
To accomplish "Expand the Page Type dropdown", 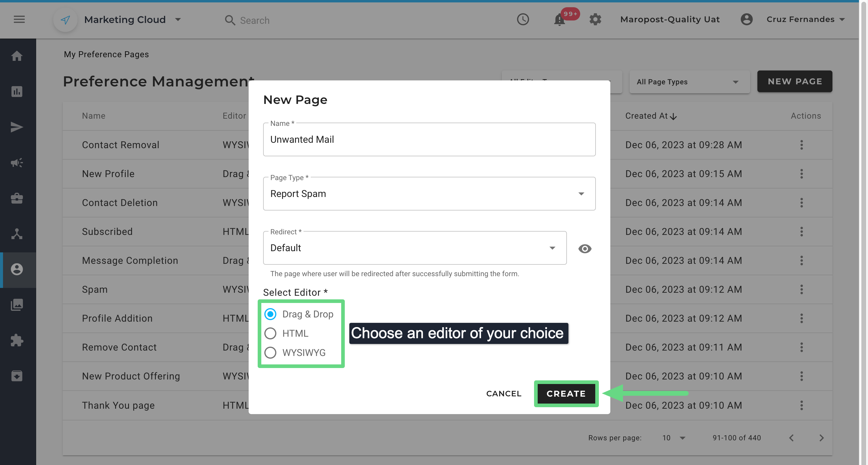I will [x=429, y=194].
